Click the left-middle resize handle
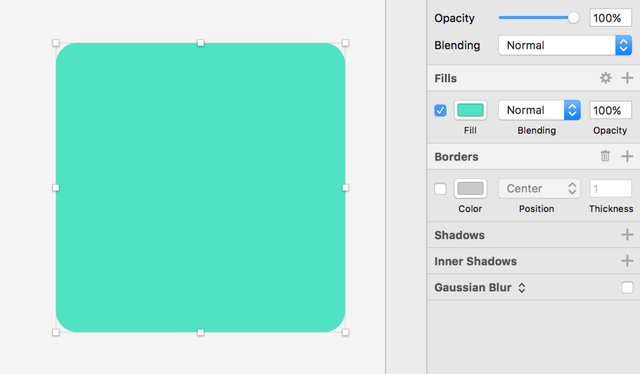The height and width of the screenshot is (374, 640). pos(56,187)
